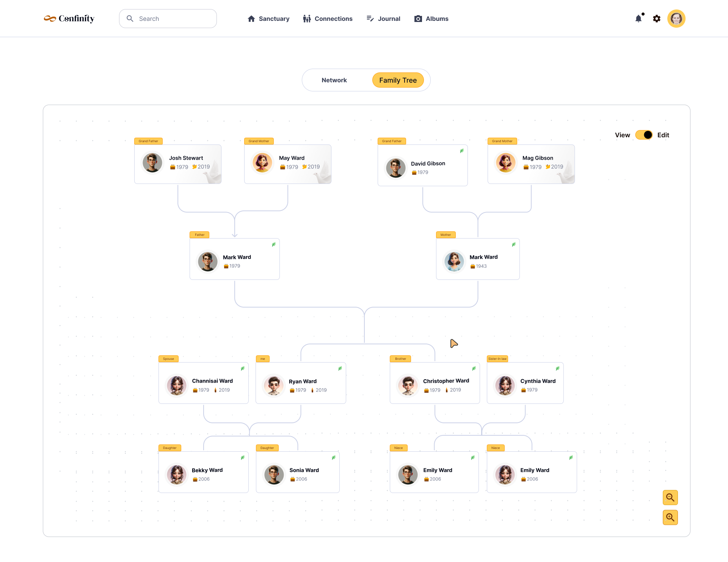Open the Connections menu item

(x=328, y=19)
